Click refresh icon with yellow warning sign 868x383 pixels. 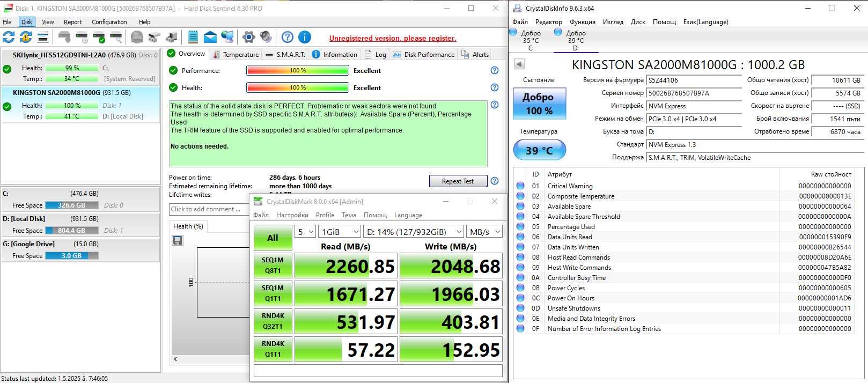pos(26,37)
